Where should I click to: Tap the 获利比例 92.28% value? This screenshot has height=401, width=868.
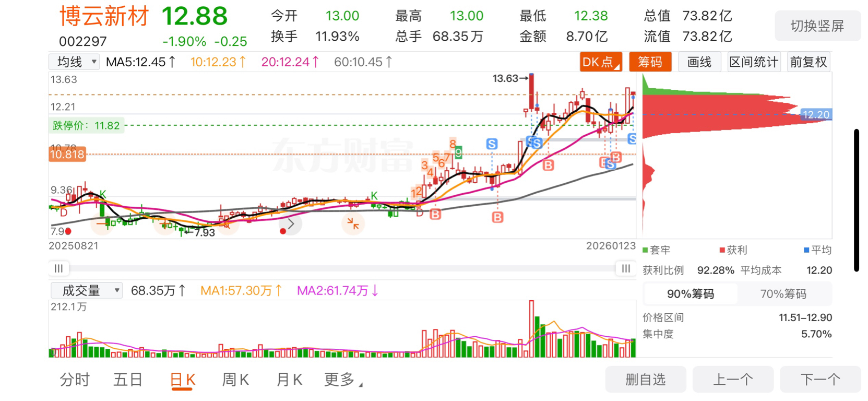click(716, 270)
